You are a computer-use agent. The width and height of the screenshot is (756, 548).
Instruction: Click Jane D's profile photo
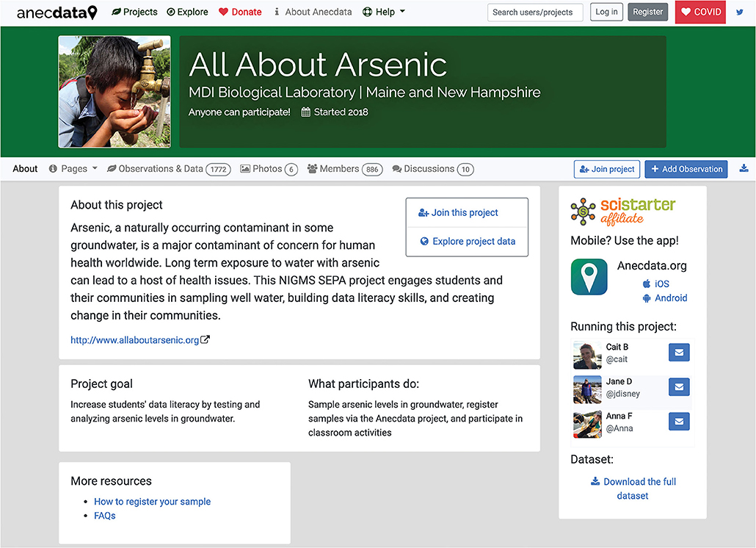587,390
